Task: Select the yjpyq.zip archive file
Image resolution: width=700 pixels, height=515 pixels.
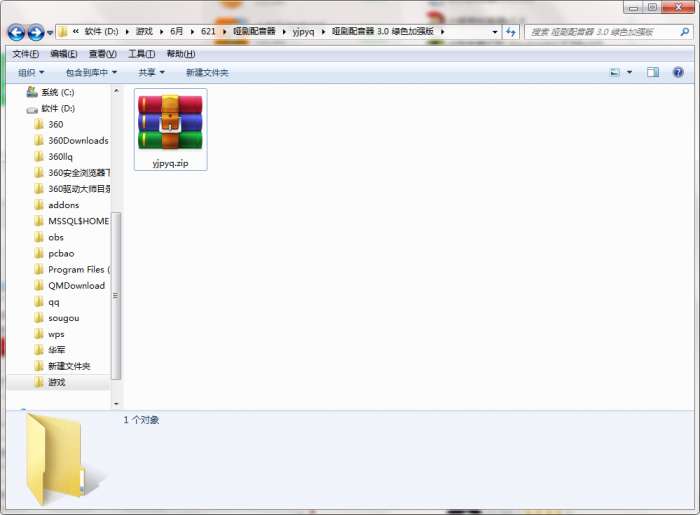Action: [x=171, y=129]
